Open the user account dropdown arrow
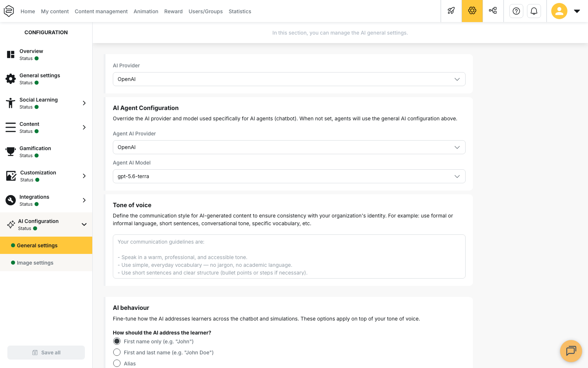 [x=577, y=11]
